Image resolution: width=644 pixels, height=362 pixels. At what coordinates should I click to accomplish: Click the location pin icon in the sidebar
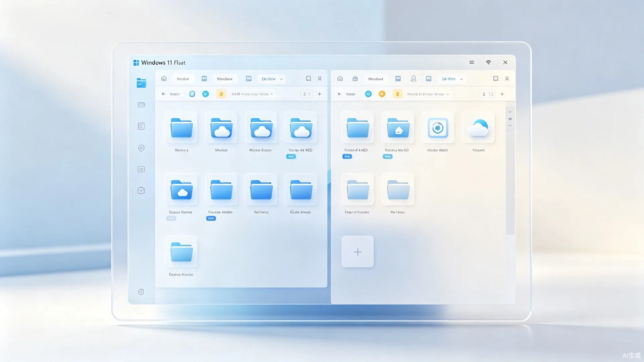click(141, 148)
